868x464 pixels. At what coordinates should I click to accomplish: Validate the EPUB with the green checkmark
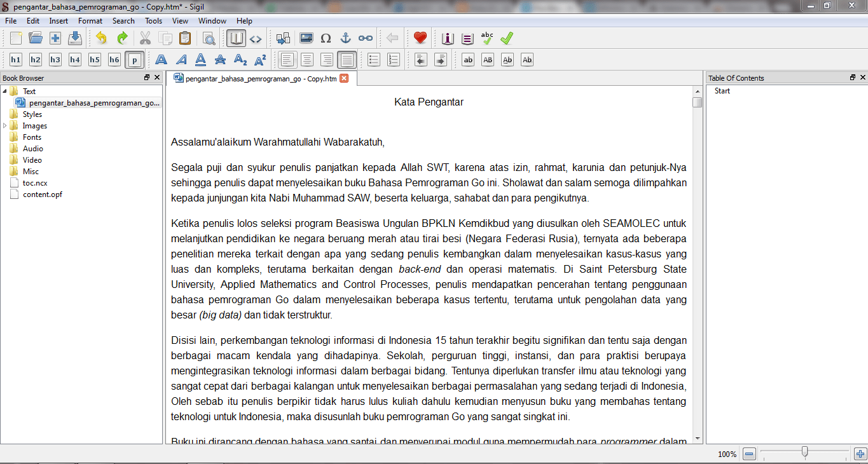tap(507, 38)
